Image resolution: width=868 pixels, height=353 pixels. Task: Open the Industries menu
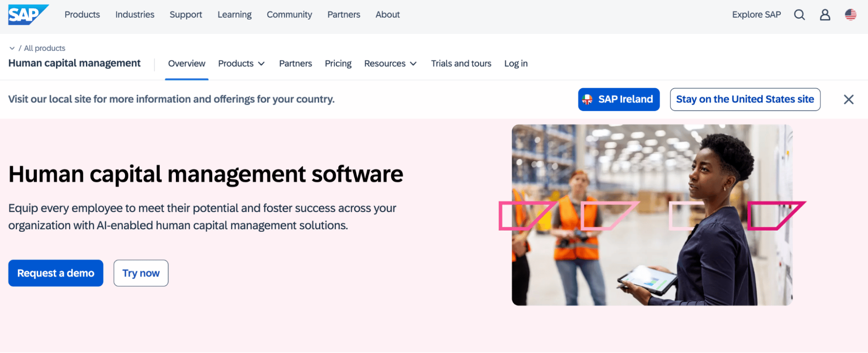pos(135,14)
